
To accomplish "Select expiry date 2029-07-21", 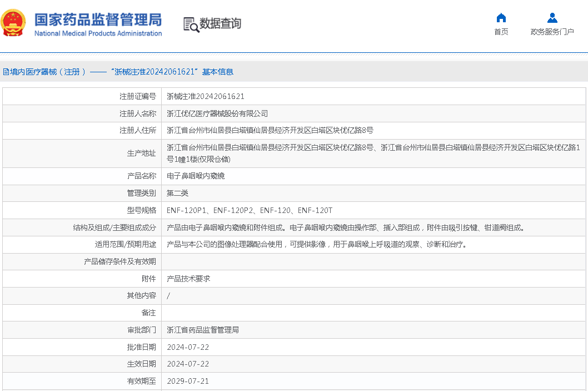I will 188,381.
